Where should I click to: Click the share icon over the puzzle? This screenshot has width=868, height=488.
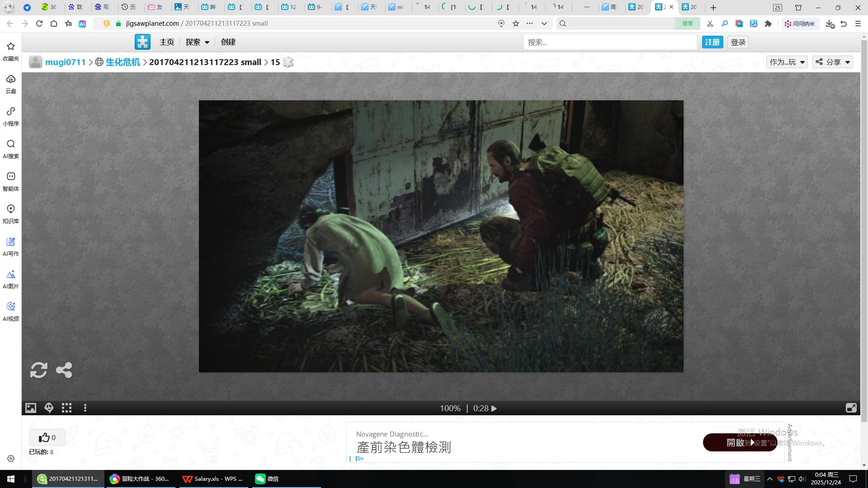click(64, 370)
